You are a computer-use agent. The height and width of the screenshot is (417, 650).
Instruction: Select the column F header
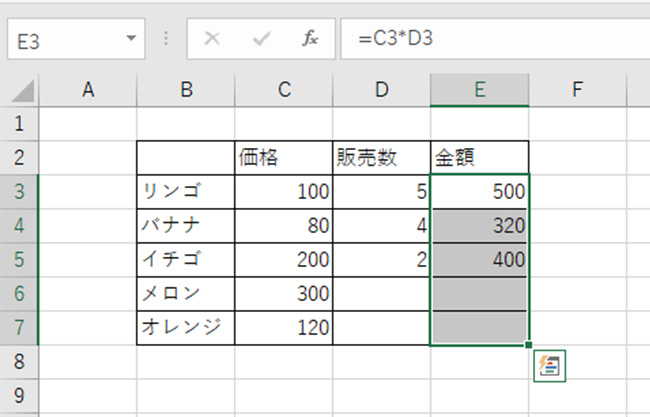(577, 90)
